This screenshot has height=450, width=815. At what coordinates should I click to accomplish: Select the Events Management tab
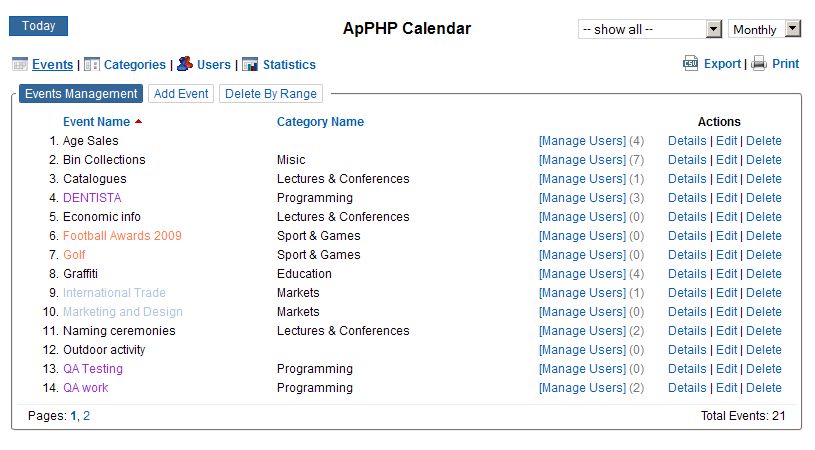(x=81, y=94)
